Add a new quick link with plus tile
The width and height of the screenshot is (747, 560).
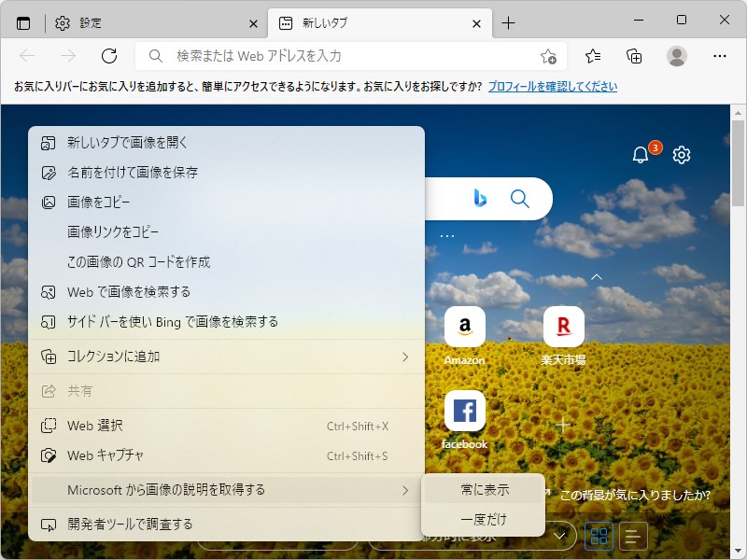coord(563,425)
